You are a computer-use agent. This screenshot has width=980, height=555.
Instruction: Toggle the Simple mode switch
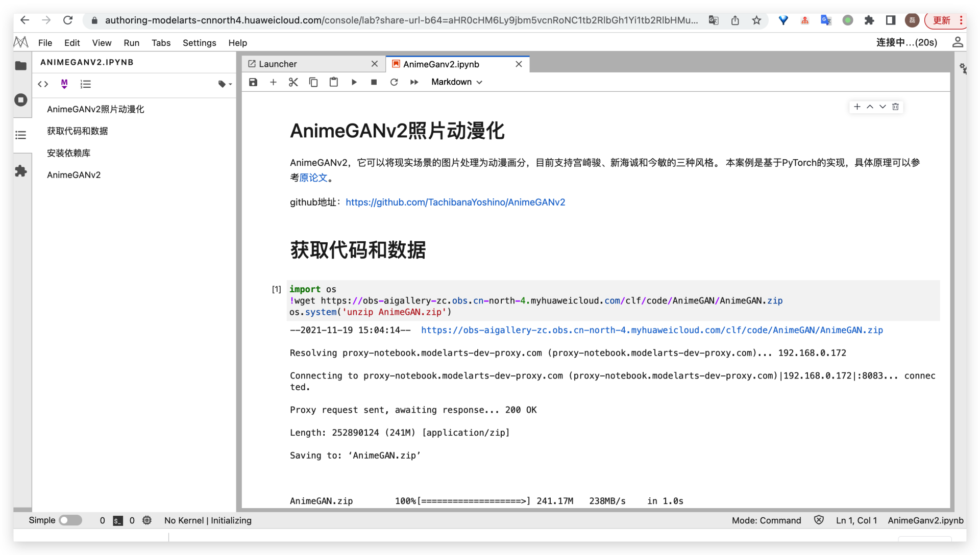pos(70,520)
